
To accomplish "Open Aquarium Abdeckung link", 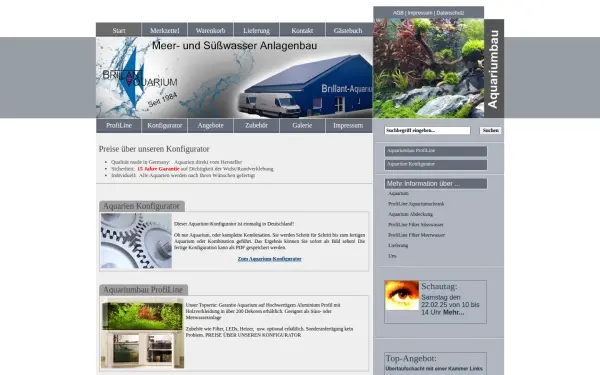I will [x=410, y=214].
